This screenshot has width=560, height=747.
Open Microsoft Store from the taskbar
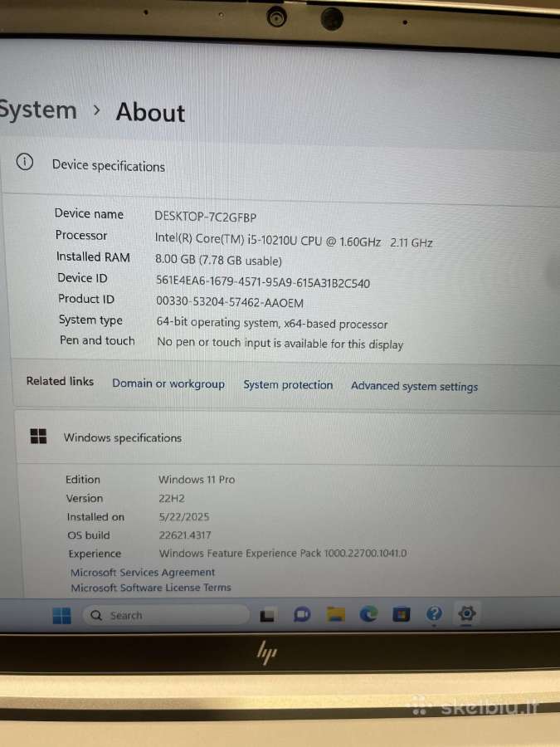(401, 614)
